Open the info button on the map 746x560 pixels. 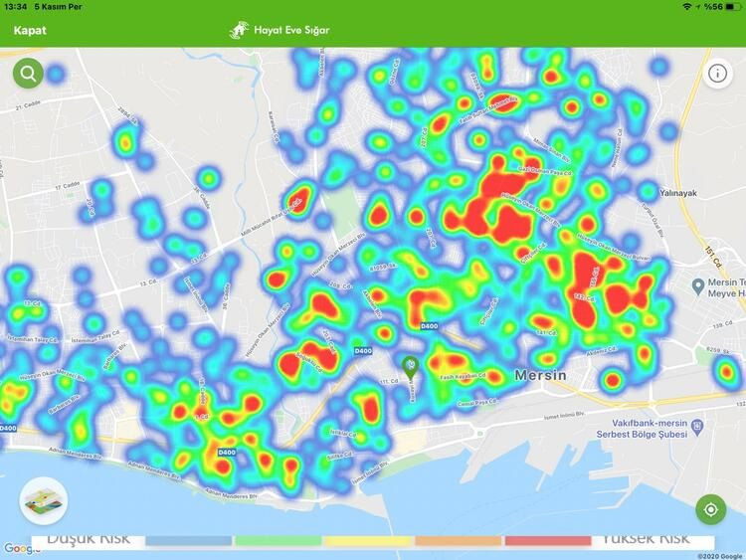(x=717, y=73)
